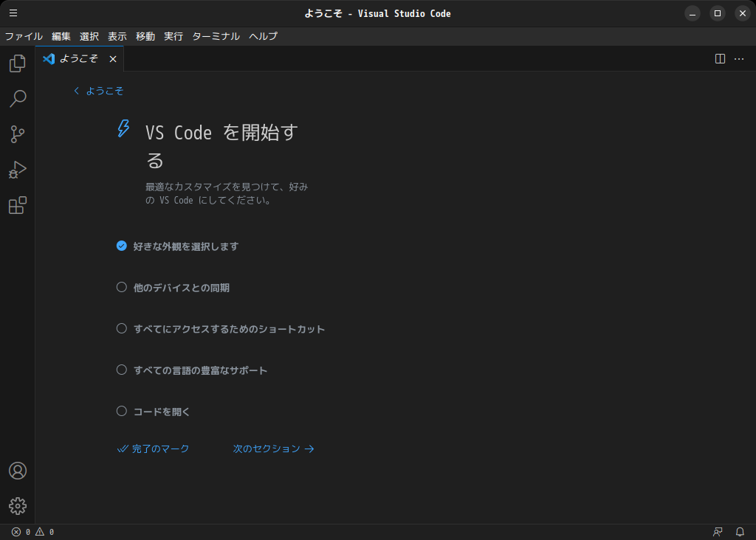Image resolution: width=756 pixels, height=540 pixels.
Task: Click the lightning bolt icon beside the heading
Action: click(123, 128)
